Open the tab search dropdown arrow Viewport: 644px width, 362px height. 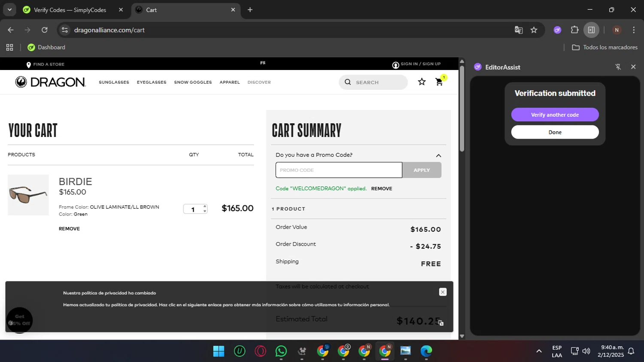tap(9, 9)
